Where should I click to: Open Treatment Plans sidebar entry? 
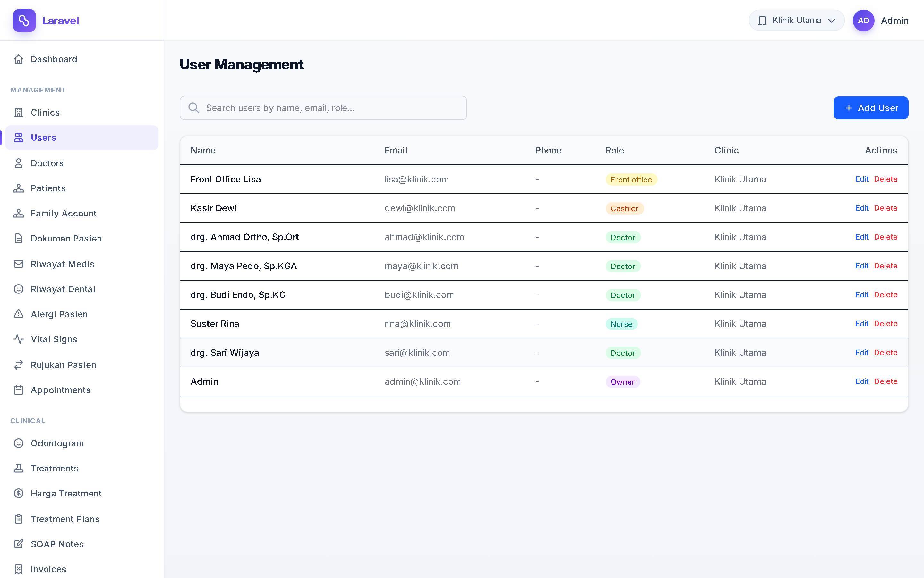point(82,519)
